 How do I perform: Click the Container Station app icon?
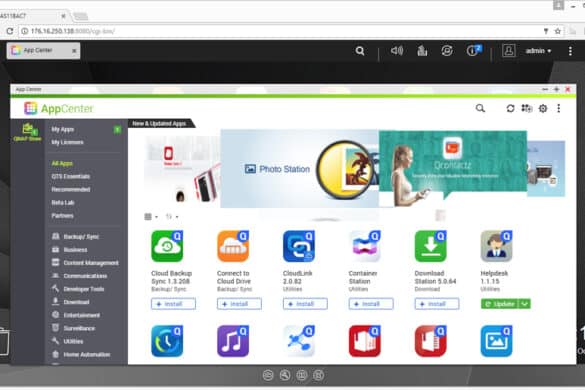(x=365, y=246)
